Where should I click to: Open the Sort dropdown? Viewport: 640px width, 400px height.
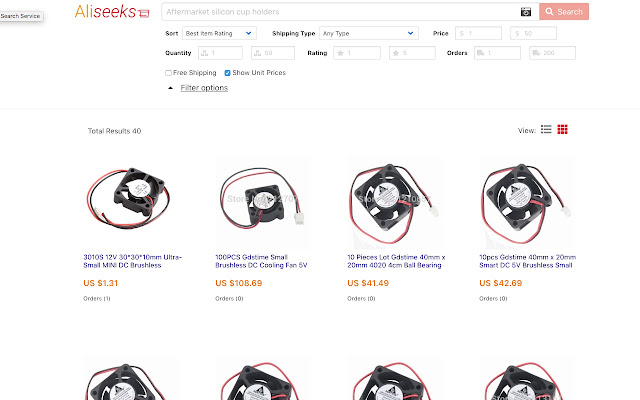click(x=219, y=33)
